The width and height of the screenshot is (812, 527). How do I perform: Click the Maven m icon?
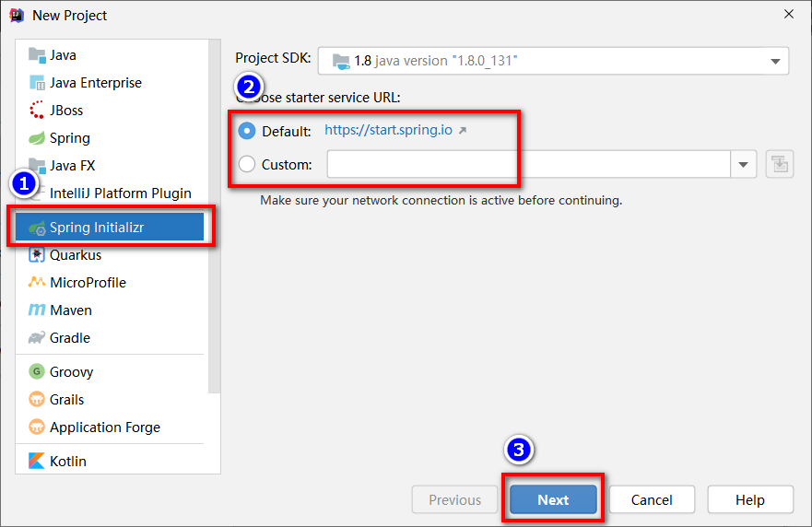(37, 310)
